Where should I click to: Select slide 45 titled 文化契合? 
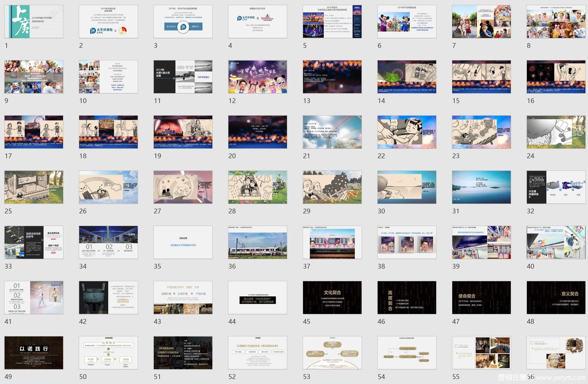[x=332, y=298]
